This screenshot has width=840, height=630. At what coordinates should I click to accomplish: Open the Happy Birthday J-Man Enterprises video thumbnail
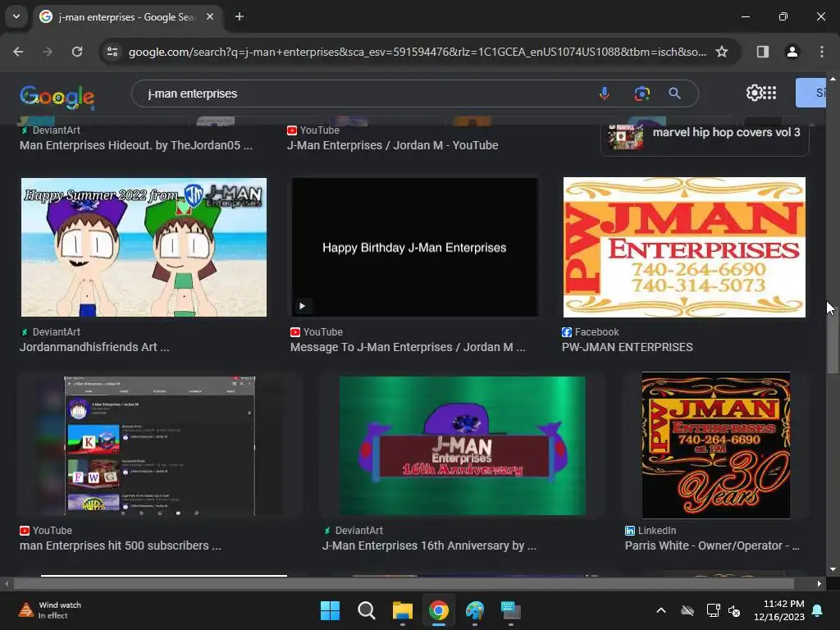click(414, 247)
